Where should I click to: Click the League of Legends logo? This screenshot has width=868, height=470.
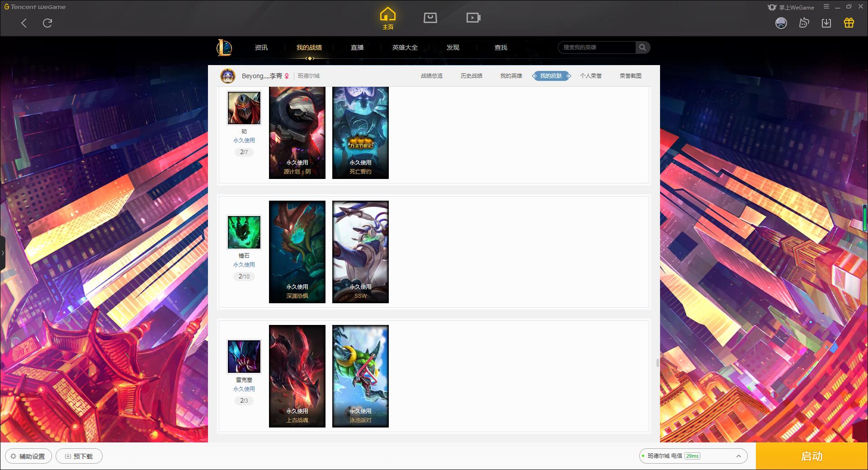coord(224,47)
